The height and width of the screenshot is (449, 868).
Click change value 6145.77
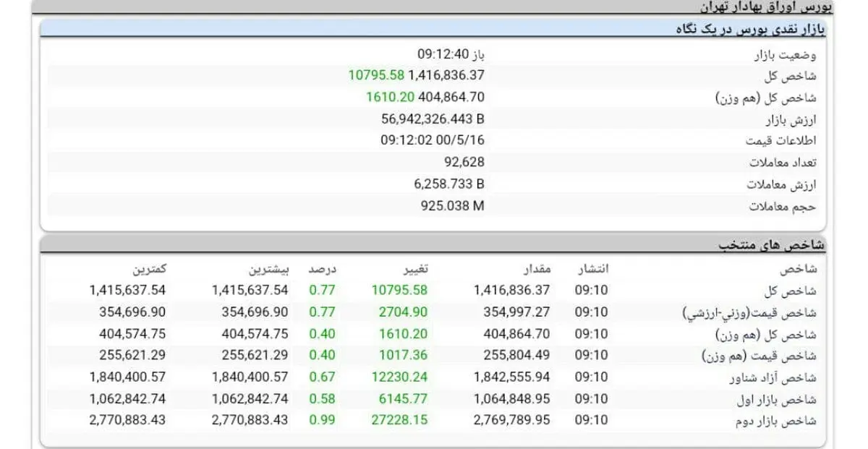point(402,398)
